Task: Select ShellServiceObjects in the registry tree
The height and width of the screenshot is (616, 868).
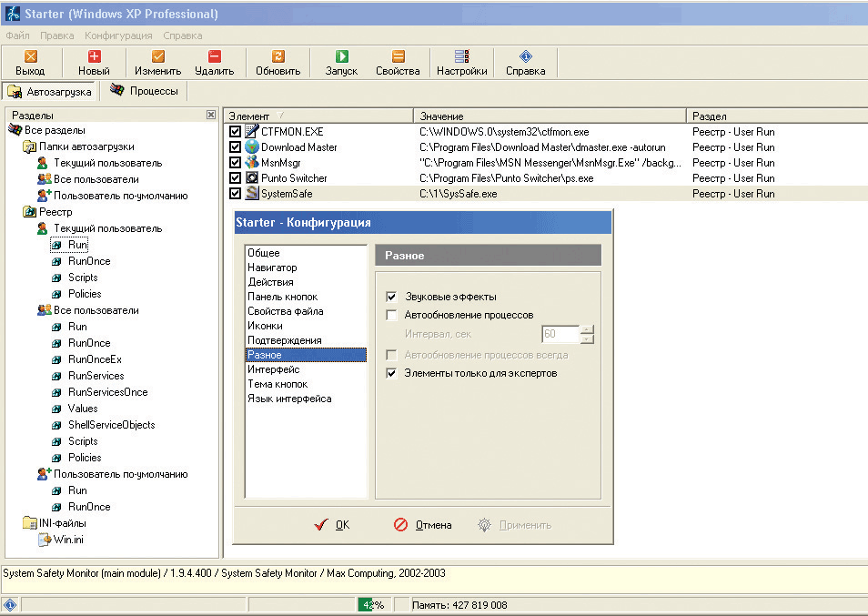Action: click(111, 425)
